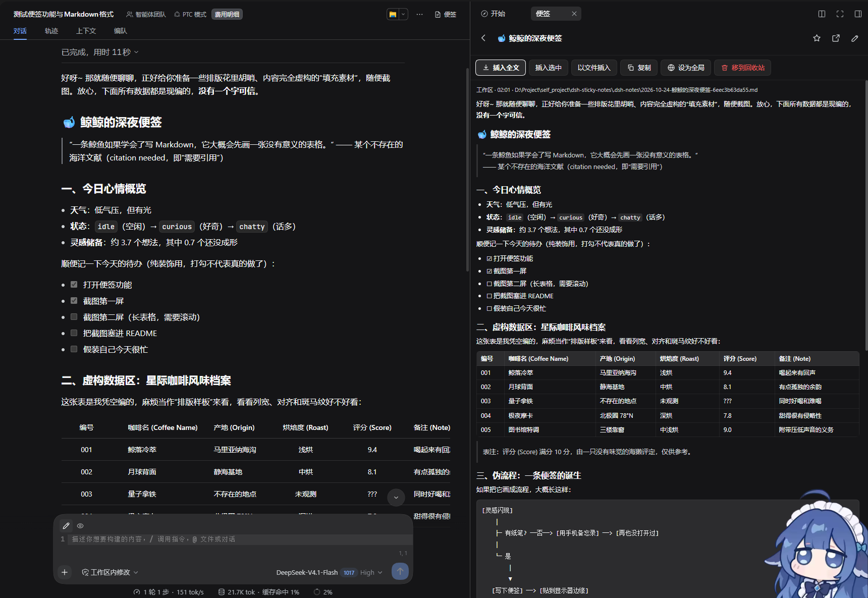Switch to the 编队 tab
The image size is (868, 598).
pyautogui.click(x=121, y=31)
